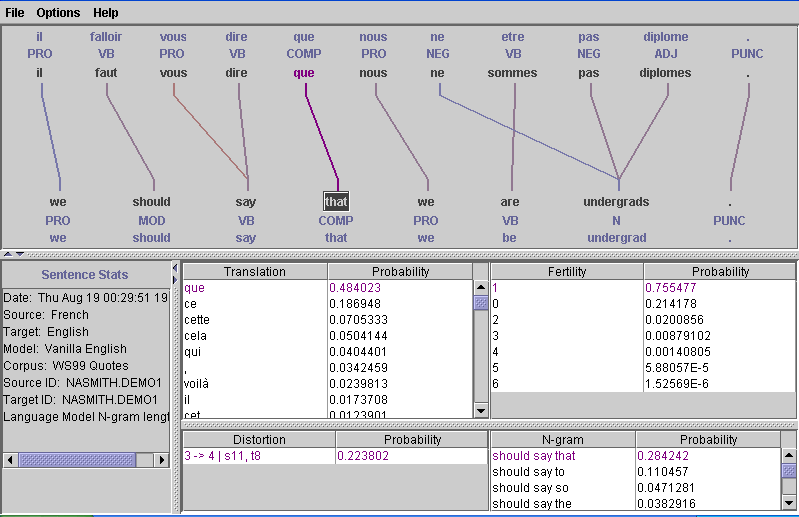
Task: Select the highlighted target word "that"
Action: (x=336, y=202)
